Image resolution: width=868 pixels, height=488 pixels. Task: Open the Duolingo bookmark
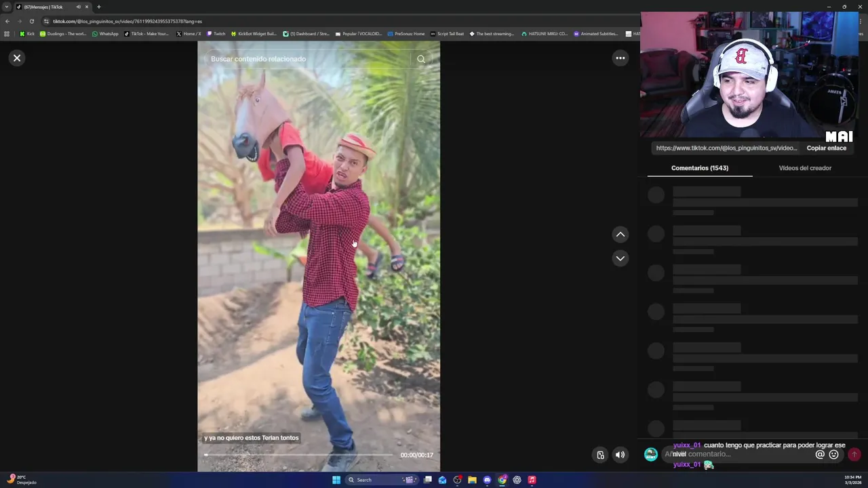63,33
